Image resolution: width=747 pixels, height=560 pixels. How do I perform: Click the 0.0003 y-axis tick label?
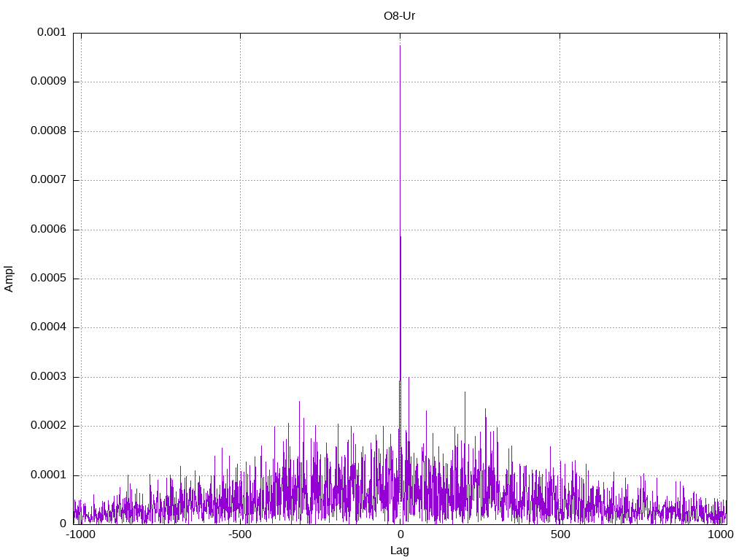pos(49,377)
